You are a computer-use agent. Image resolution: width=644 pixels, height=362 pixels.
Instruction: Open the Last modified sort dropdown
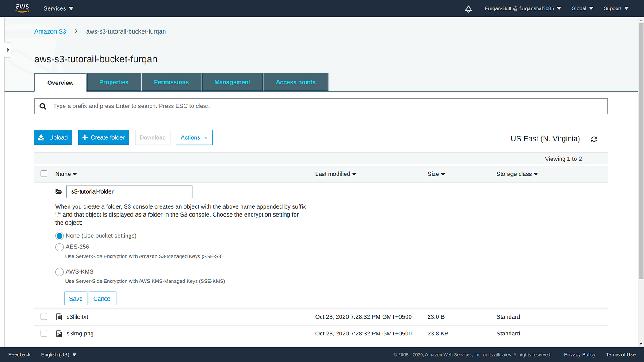tap(335, 174)
